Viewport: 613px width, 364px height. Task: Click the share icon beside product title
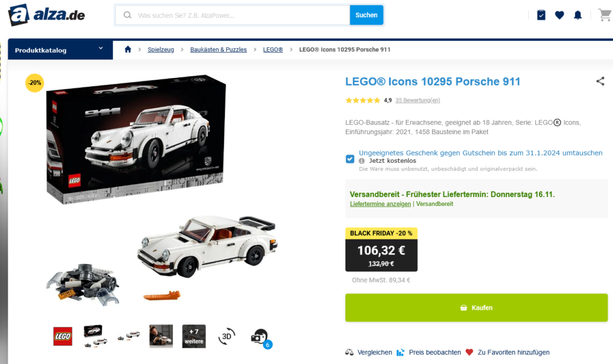coord(600,81)
